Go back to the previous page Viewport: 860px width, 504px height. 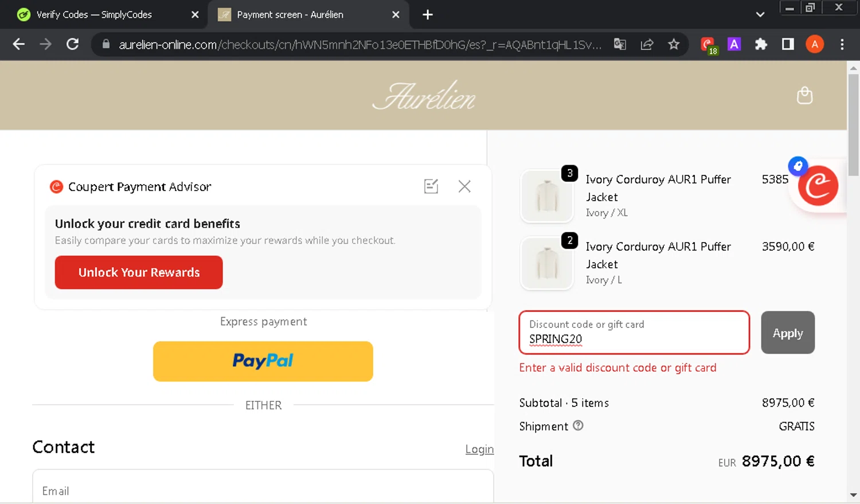[18, 44]
